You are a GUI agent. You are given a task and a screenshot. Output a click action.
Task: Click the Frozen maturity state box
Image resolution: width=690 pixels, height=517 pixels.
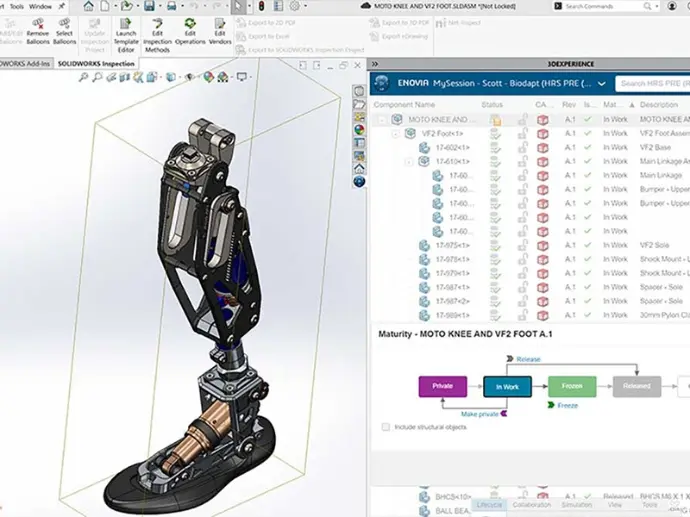point(572,386)
